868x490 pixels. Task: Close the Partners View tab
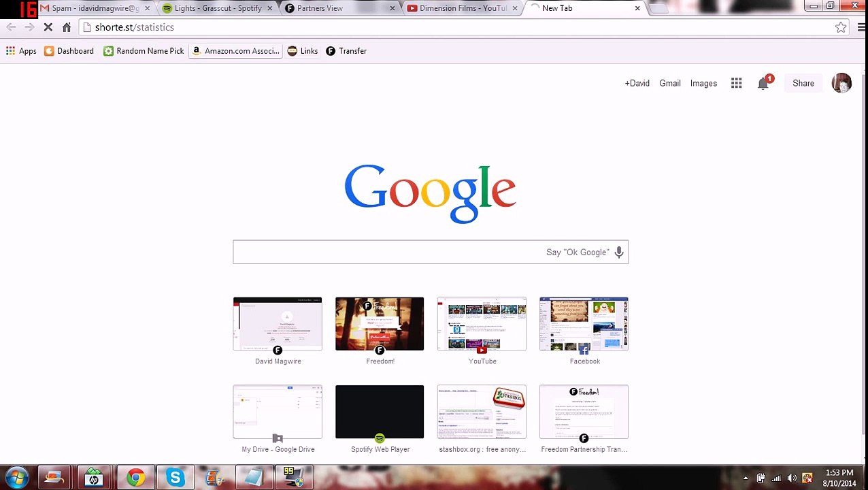click(x=393, y=8)
